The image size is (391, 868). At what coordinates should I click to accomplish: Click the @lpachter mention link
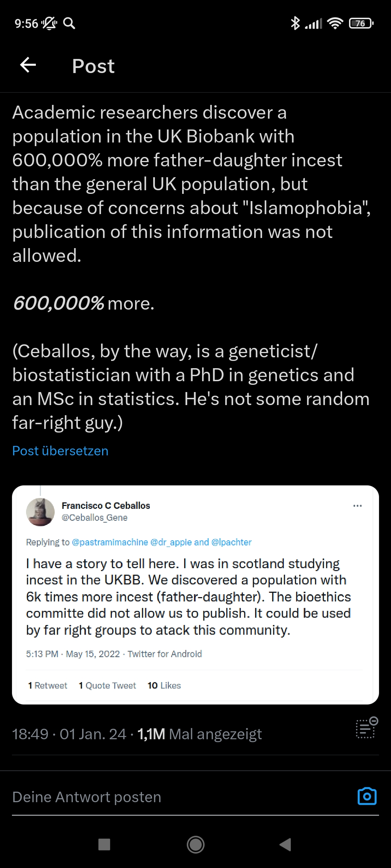(x=231, y=542)
